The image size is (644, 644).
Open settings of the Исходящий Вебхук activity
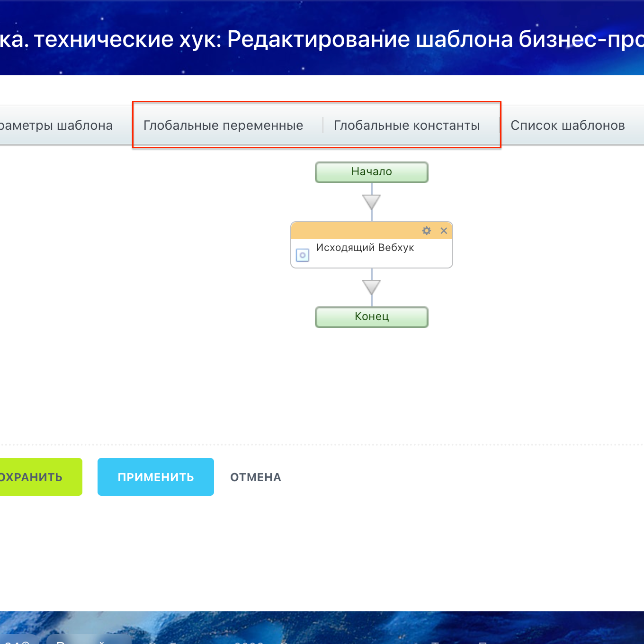[x=427, y=231]
